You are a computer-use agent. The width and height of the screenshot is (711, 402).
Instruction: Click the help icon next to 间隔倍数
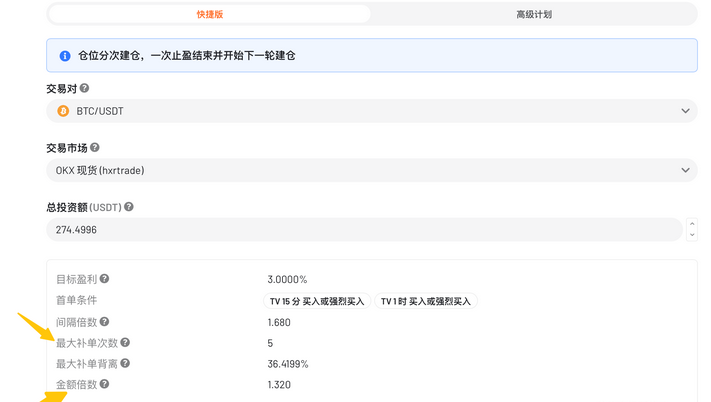(x=104, y=322)
